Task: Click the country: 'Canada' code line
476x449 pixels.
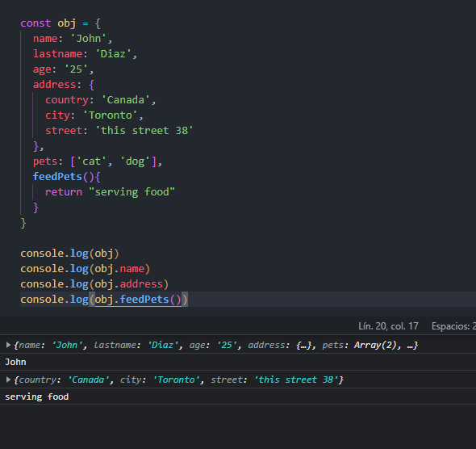Action: pos(101,100)
